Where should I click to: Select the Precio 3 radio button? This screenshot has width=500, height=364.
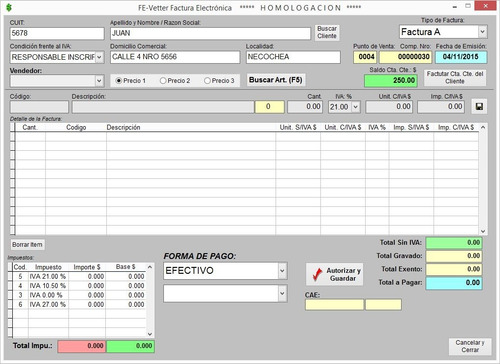click(x=207, y=81)
